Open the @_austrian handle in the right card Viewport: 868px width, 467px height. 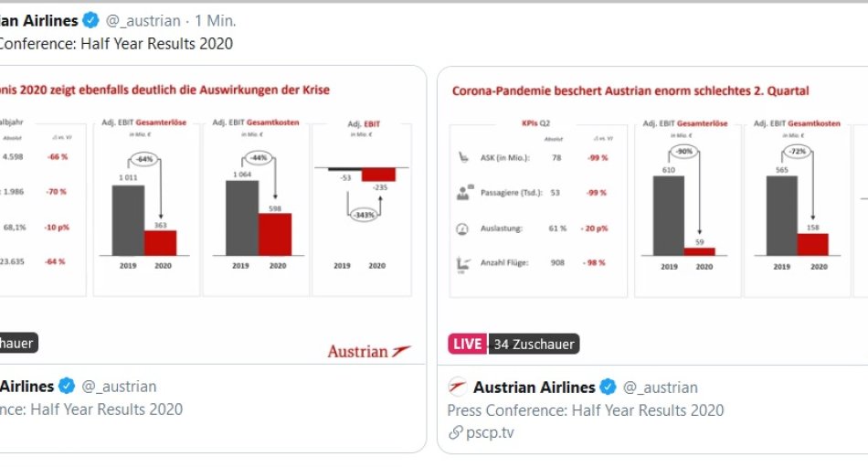pos(661,387)
